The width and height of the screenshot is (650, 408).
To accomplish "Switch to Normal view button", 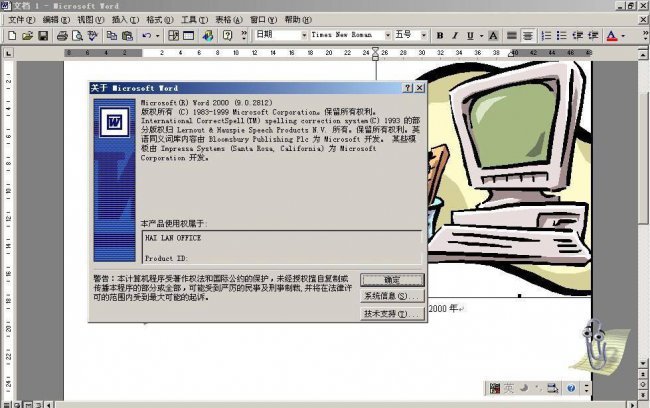I will 7,405.
